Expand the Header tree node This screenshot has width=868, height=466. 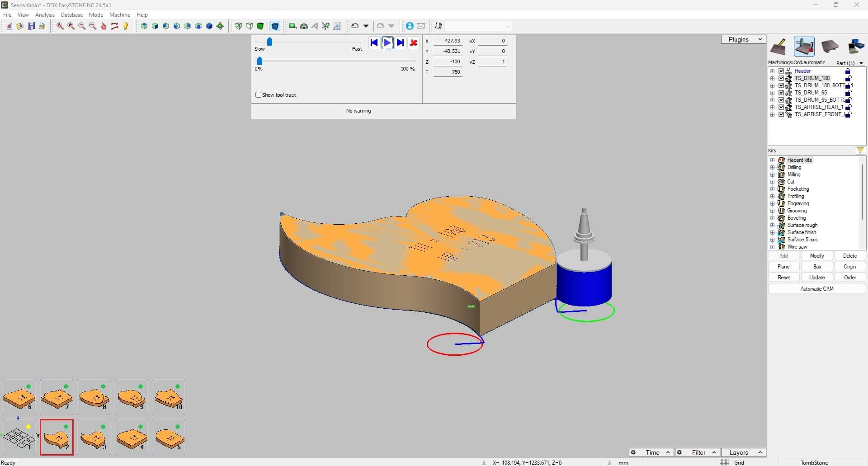click(772, 71)
